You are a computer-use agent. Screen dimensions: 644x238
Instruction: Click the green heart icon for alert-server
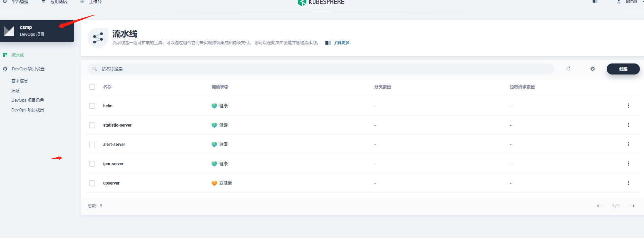[x=214, y=145]
